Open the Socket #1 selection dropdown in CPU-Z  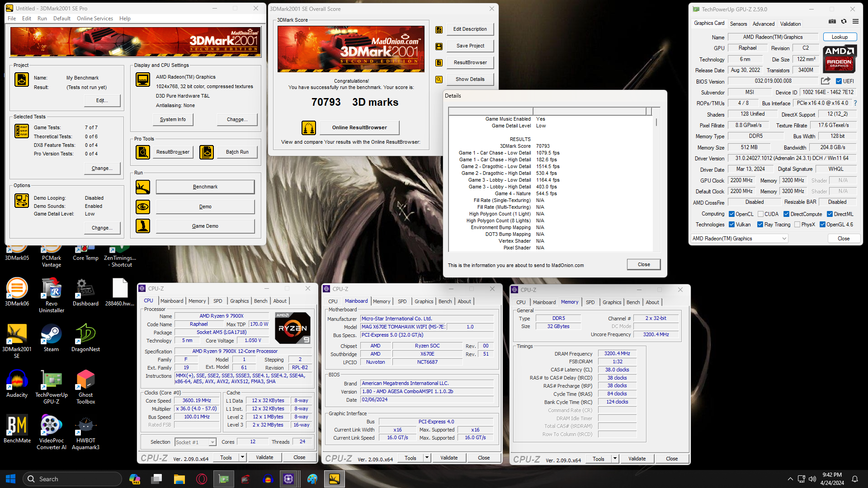[195, 442]
